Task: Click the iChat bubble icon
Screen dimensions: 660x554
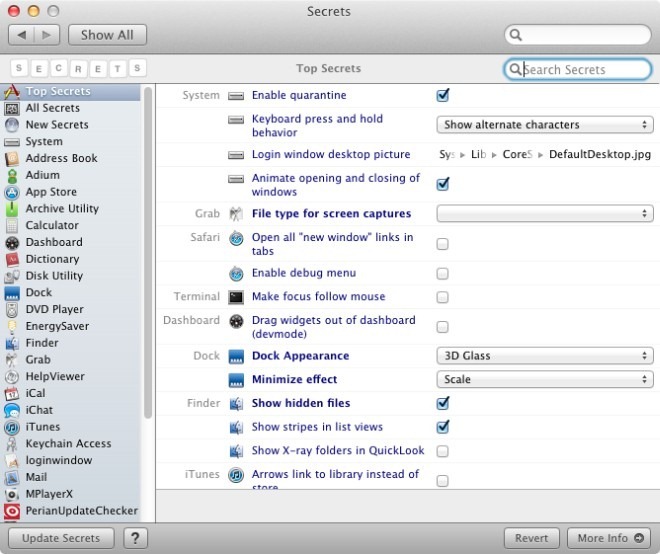Action: pos(12,410)
